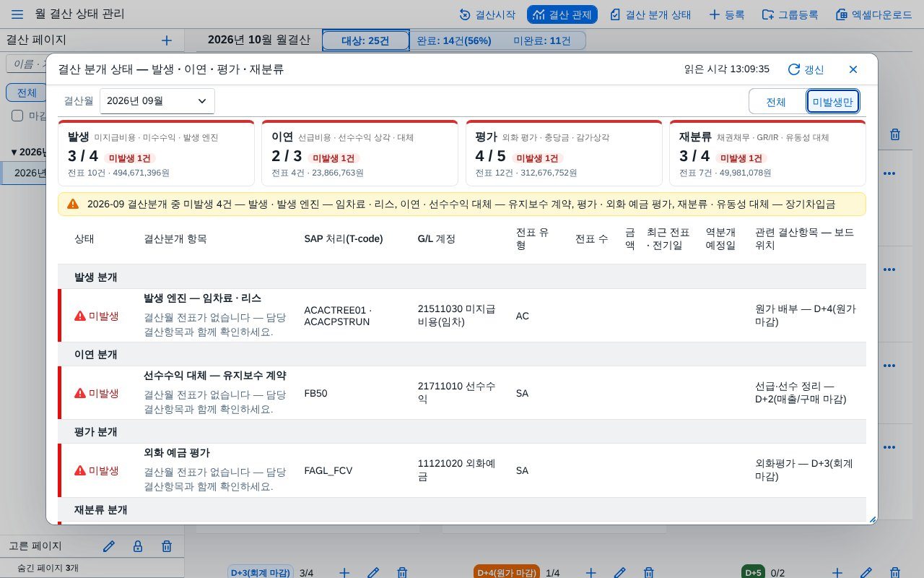Click the G/L 계정 column header
924x578 pixels.
click(437, 239)
